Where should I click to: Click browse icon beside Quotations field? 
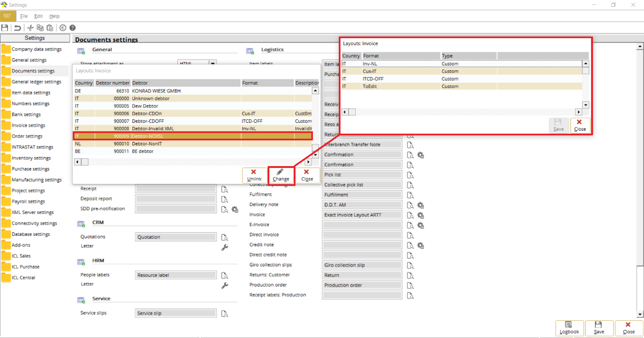[x=225, y=237]
